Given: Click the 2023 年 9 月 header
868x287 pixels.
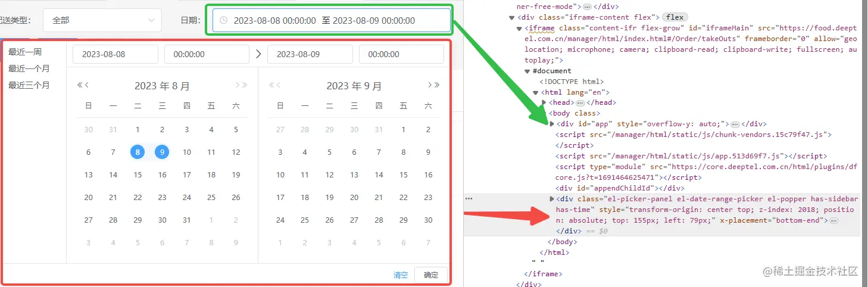Looking at the screenshot, I should click(354, 86).
